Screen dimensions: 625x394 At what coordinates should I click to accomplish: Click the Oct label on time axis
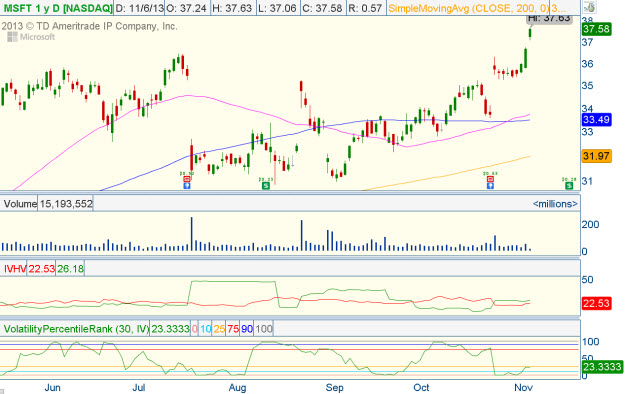(x=421, y=387)
